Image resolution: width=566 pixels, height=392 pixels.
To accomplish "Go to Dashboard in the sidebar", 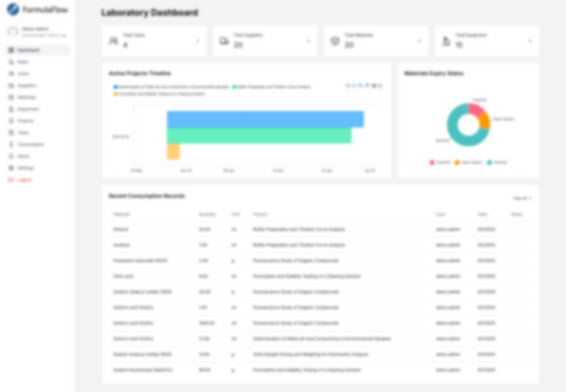I will (38, 50).
